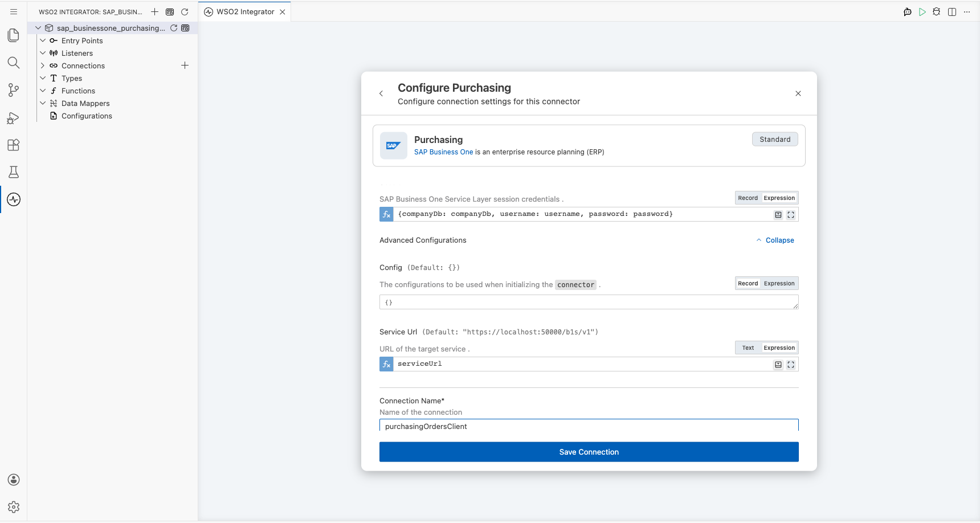Collapse the Advanced Configurations section

[x=775, y=240]
